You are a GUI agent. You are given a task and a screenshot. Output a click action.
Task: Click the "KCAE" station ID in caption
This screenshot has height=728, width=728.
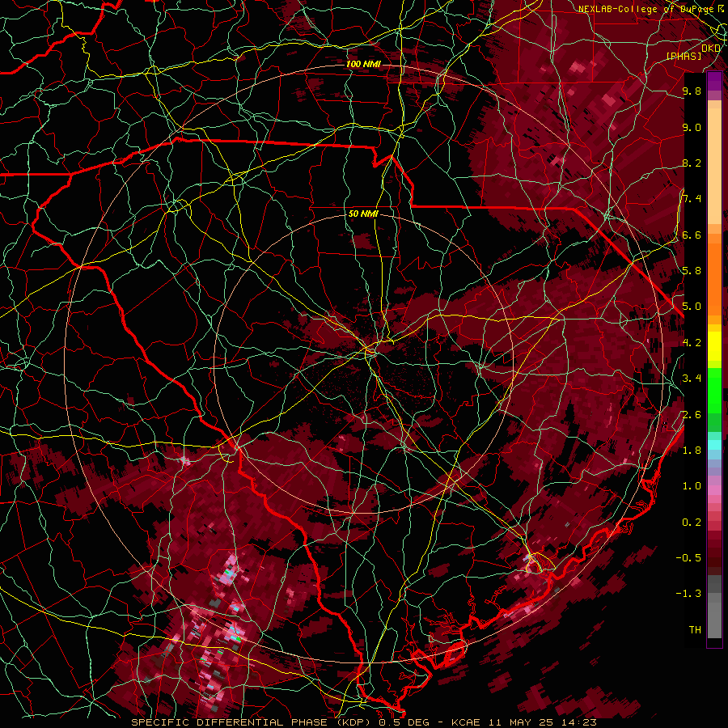[467, 722]
